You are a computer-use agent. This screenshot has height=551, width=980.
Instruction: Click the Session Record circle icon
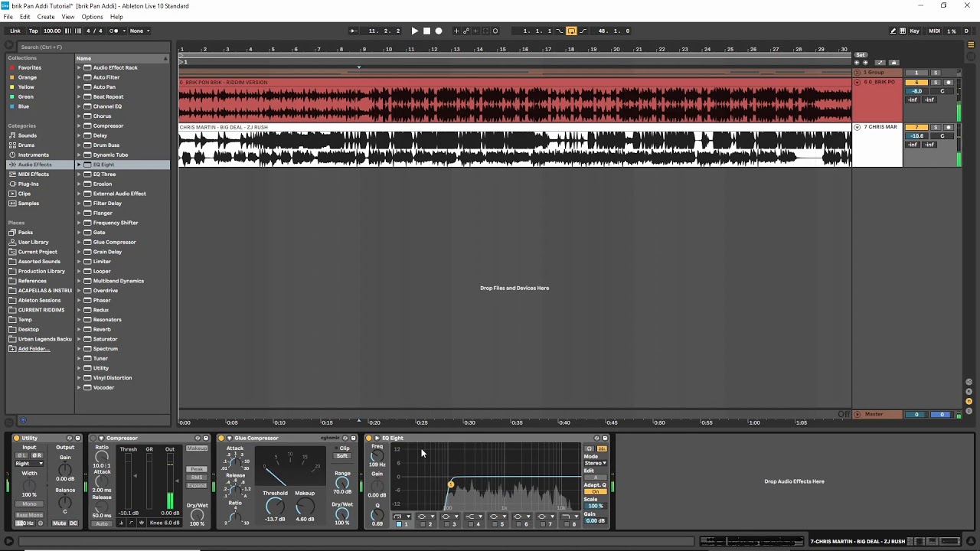click(495, 31)
